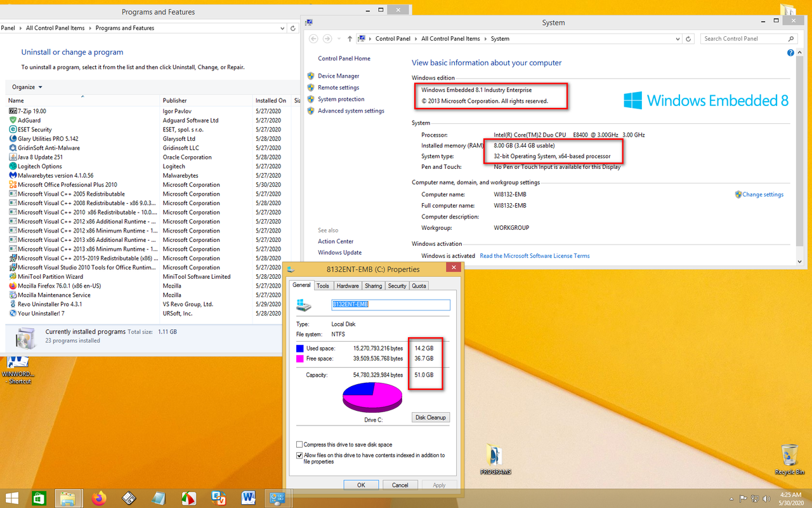Select the 7-Zip 19.00 program icon

pyautogui.click(x=13, y=111)
